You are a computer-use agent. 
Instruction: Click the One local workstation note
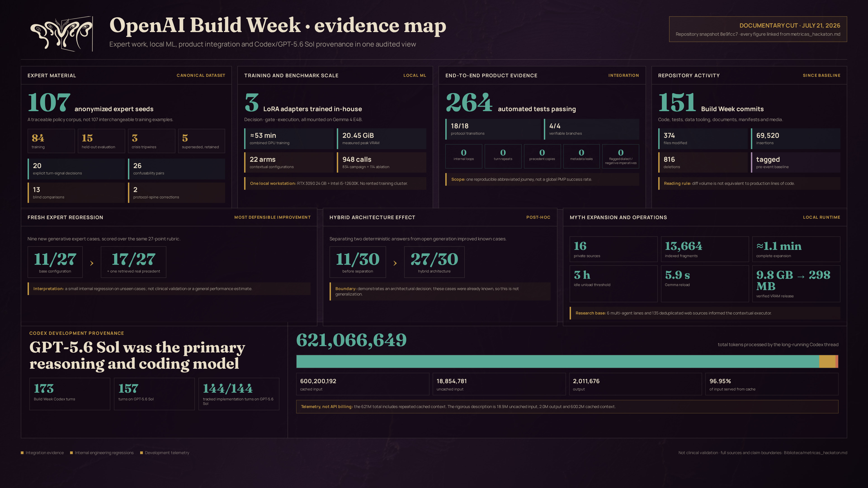click(x=335, y=183)
